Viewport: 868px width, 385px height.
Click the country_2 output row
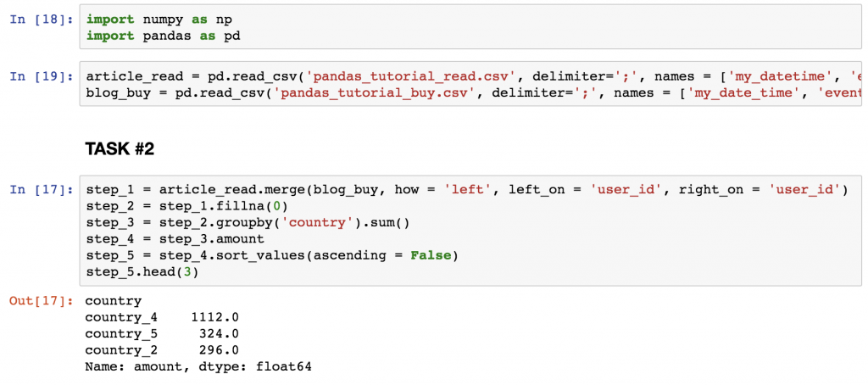(x=162, y=349)
